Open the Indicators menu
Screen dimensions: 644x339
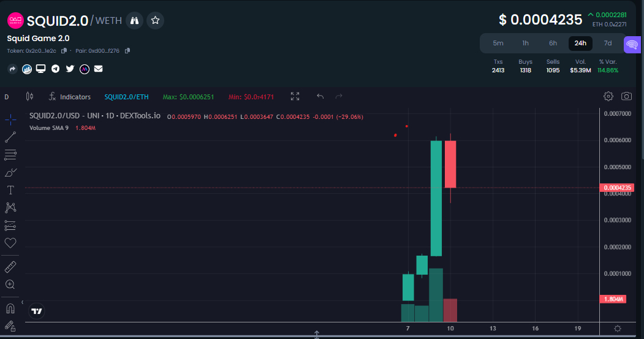pos(69,97)
